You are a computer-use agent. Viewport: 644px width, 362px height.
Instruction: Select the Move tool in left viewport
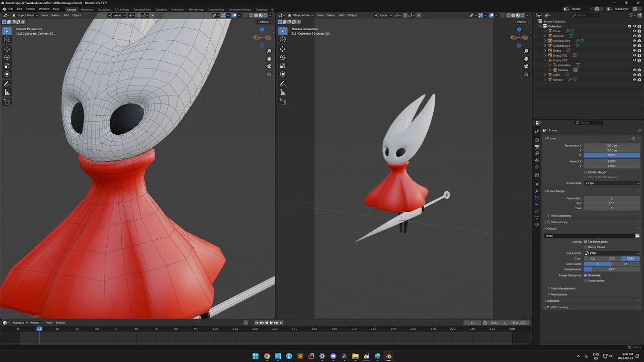tap(7, 49)
